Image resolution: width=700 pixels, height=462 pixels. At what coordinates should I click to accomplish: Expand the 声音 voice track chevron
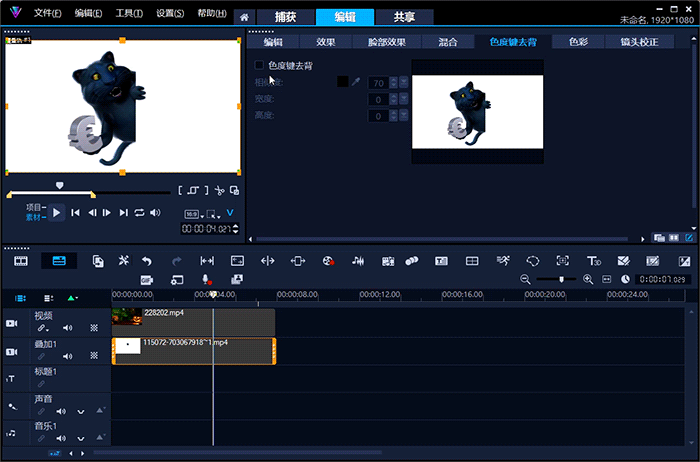coord(81,411)
